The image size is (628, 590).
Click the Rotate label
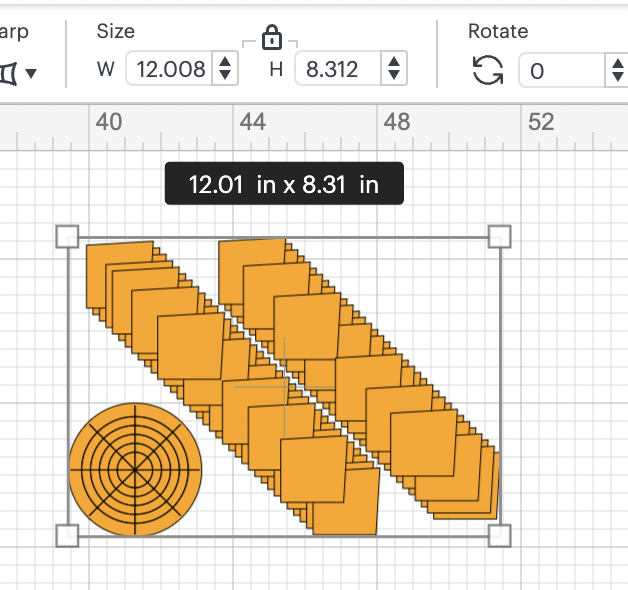pos(498,31)
